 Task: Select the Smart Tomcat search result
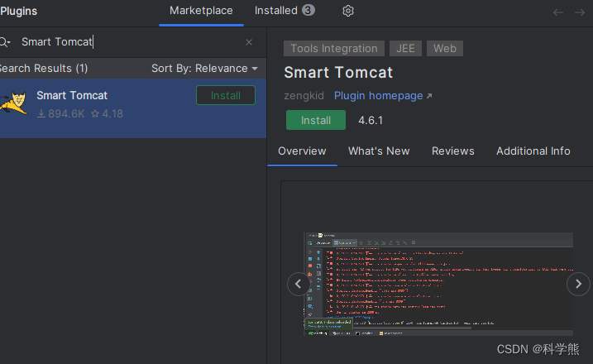click(x=133, y=108)
